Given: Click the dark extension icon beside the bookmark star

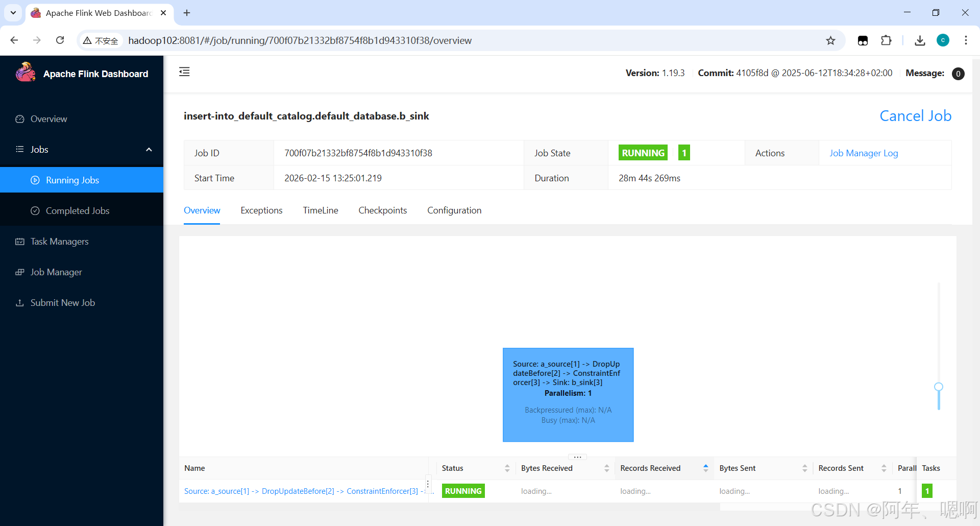Looking at the screenshot, I should 863,40.
